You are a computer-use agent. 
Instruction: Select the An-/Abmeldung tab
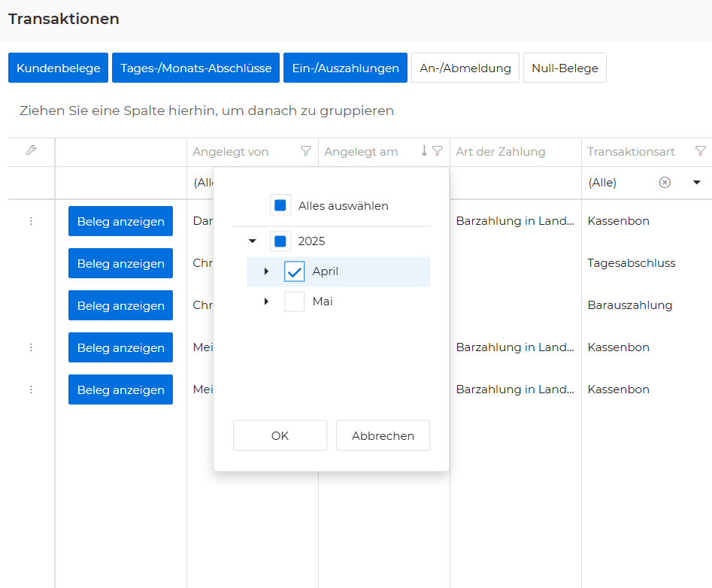pyautogui.click(x=465, y=68)
